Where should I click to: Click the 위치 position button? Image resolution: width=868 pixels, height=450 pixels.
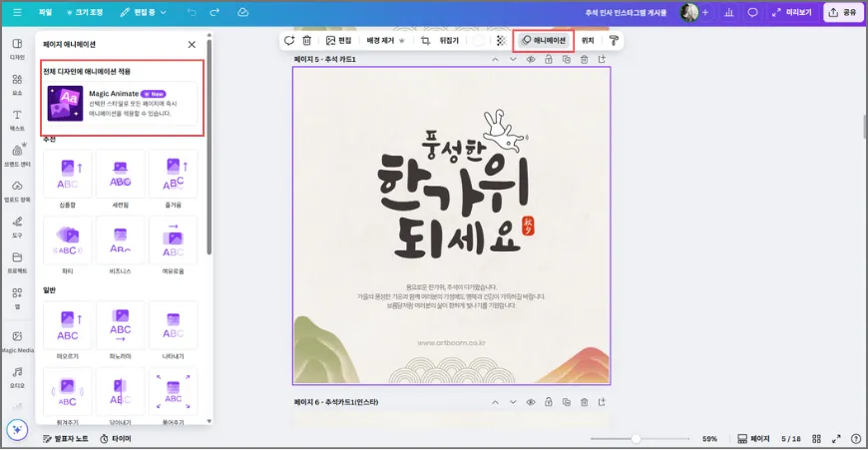pos(588,40)
